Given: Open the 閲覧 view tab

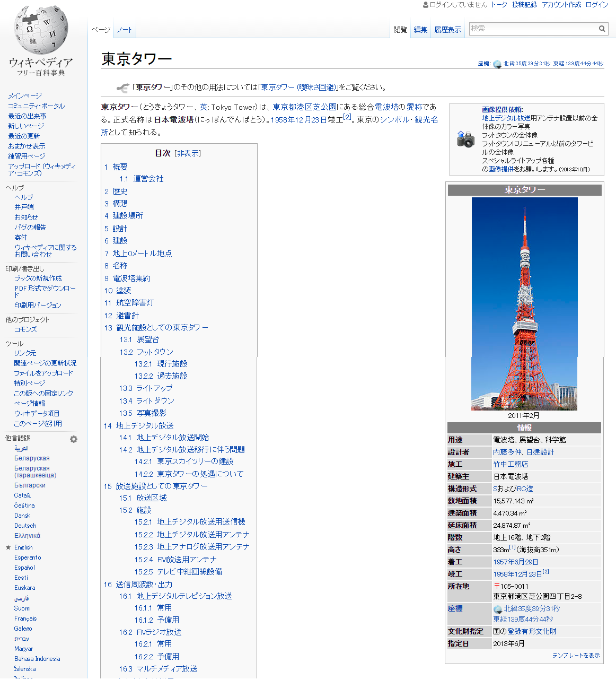Looking at the screenshot, I should pos(400,30).
